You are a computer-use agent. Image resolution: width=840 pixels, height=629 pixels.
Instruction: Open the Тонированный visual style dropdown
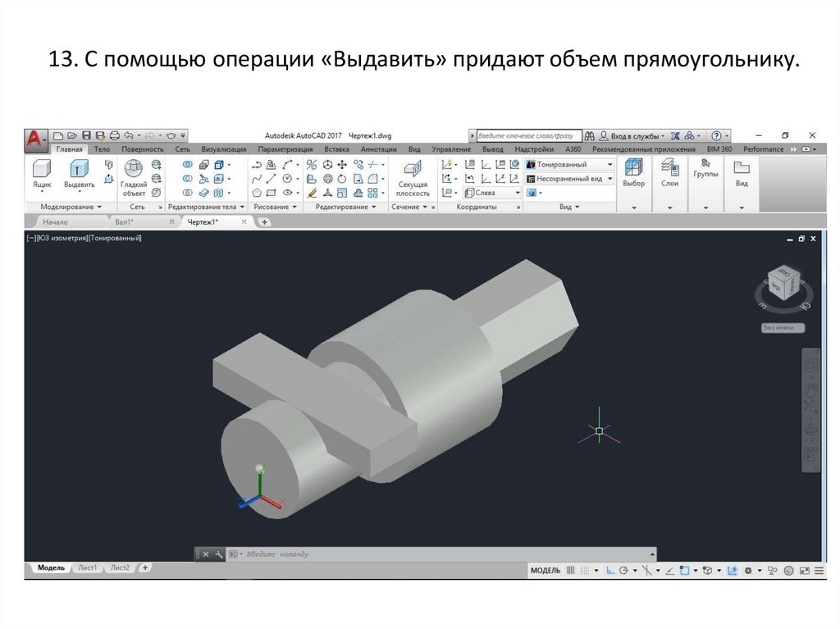(569, 165)
